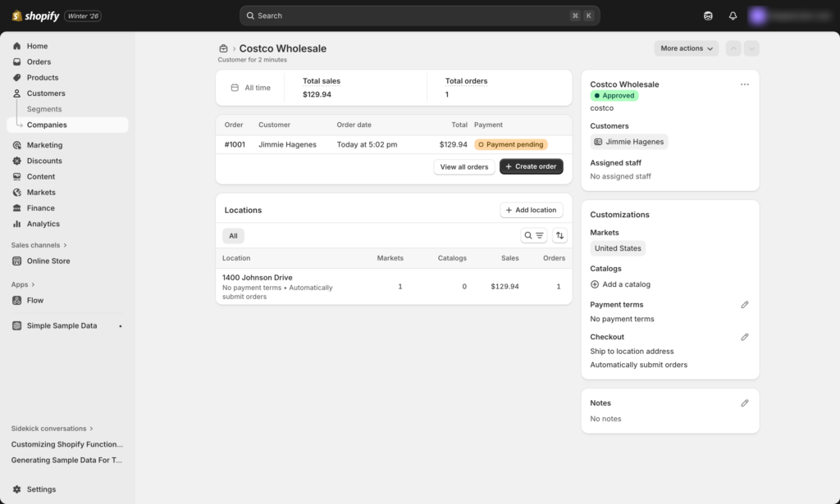Click the Location column header
840x504 pixels.
pyautogui.click(x=236, y=258)
